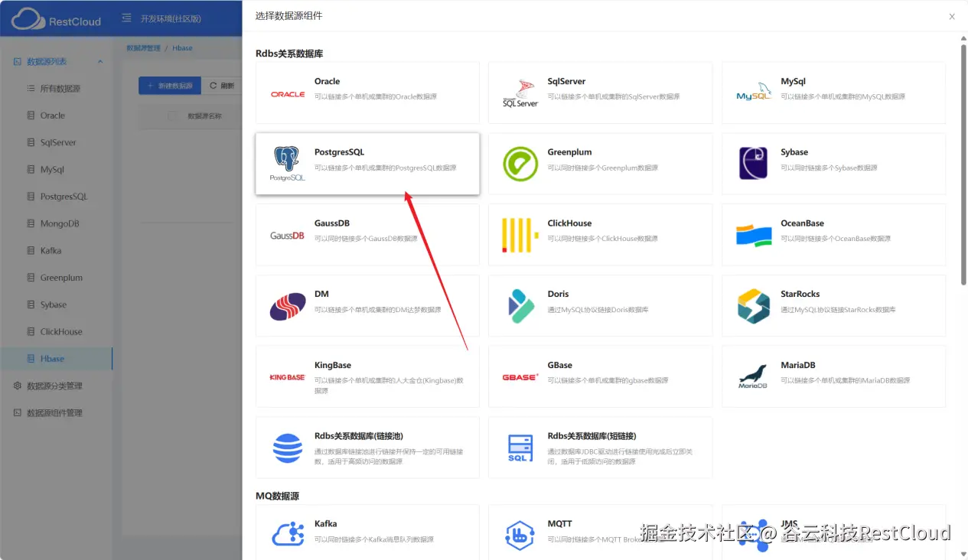
Task: Tick the table header select-all checkbox
Action: [x=172, y=116]
